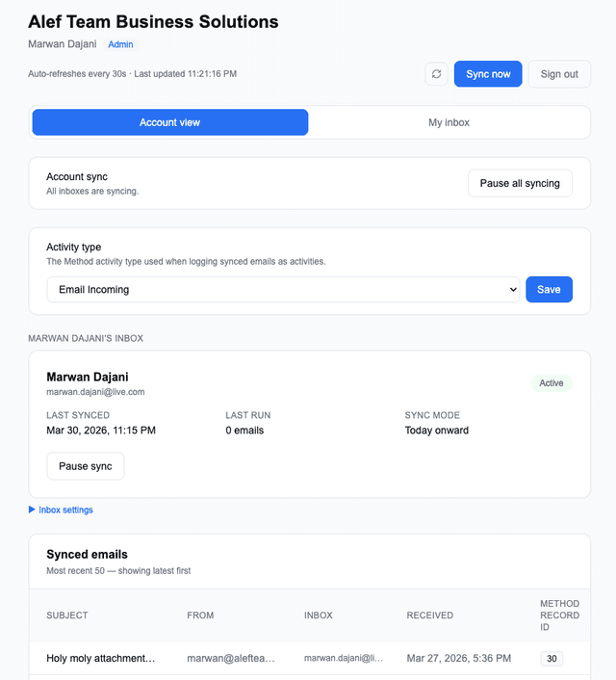This screenshot has height=680, width=616.
Task: Click the From column header
Action: (x=200, y=615)
